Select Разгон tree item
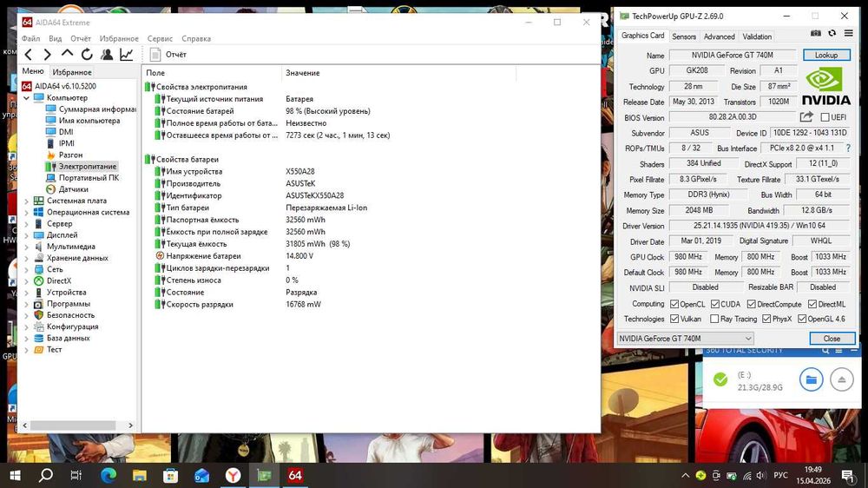Screen dimensions: 868x488 (70, 155)
